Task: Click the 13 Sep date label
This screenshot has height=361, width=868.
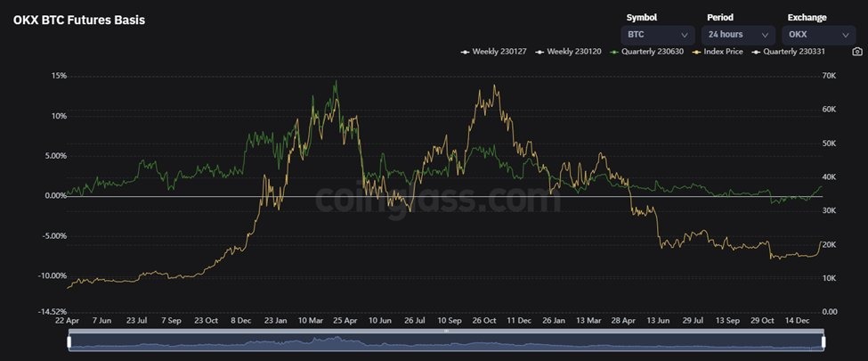Action: click(727, 321)
